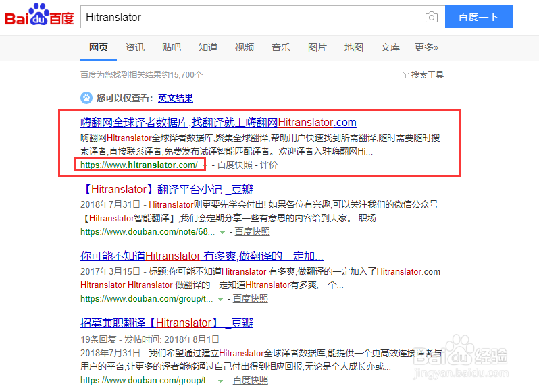The width and height of the screenshot is (539, 392).
Task: Switch to the 地图 tab
Action: click(x=354, y=47)
